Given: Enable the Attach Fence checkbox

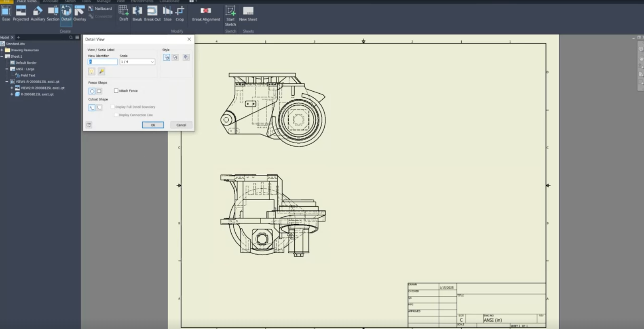Looking at the screenshot, I should click(x=116, y=91).
